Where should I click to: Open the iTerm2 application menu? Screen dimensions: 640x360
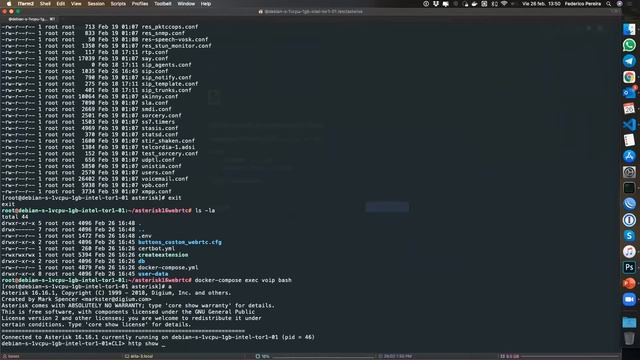coord(26,4)
